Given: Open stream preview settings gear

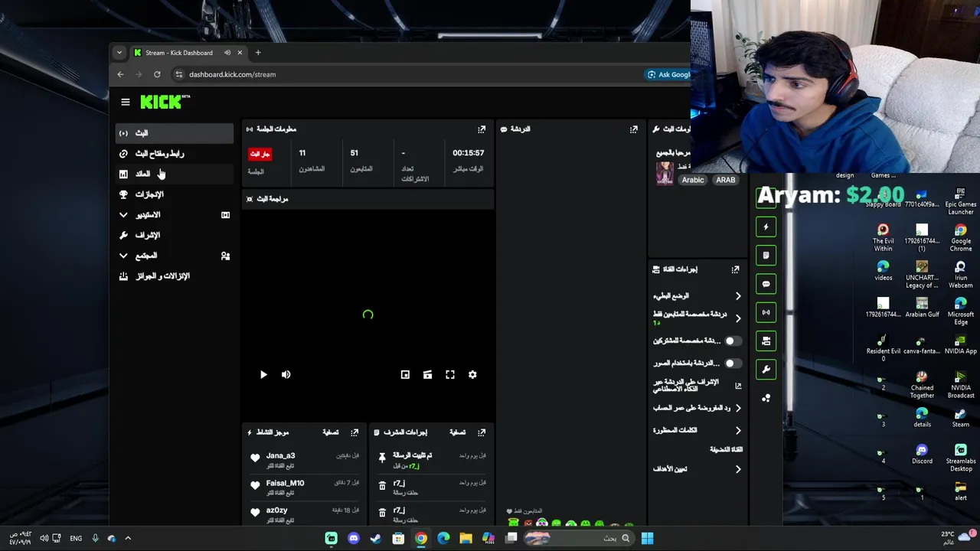Looking at the screenshot, I should click(472, 375).
